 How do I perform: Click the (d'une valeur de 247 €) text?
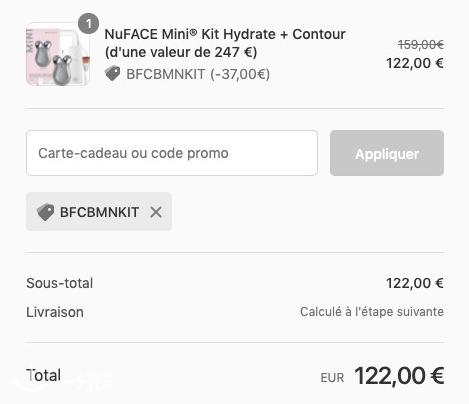click(x=181, y=52)
